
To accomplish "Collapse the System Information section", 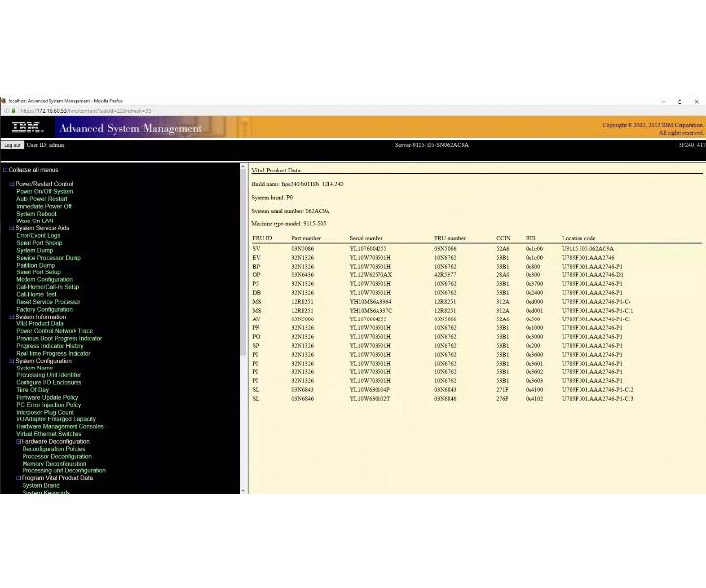I will point(12,317).
